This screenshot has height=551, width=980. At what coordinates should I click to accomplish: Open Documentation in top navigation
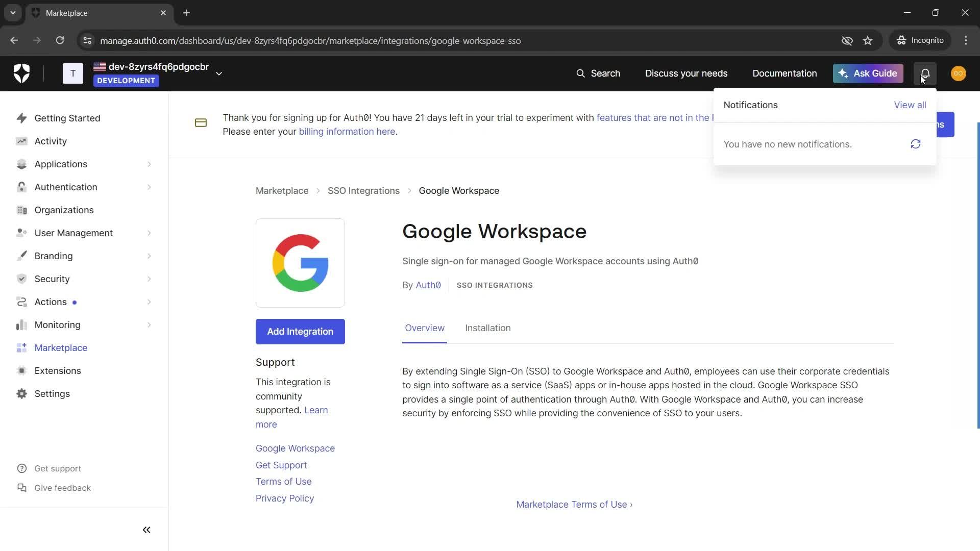(x=785, y=73)
